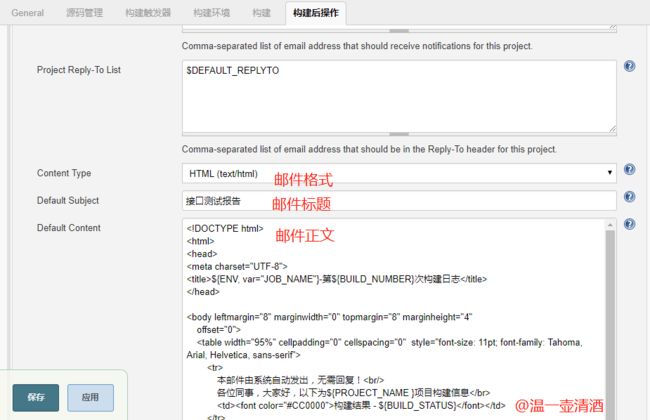Viewport: 650px width, 420px height.
Task: Open help icon for Content Type
Action: pos(629,169)
